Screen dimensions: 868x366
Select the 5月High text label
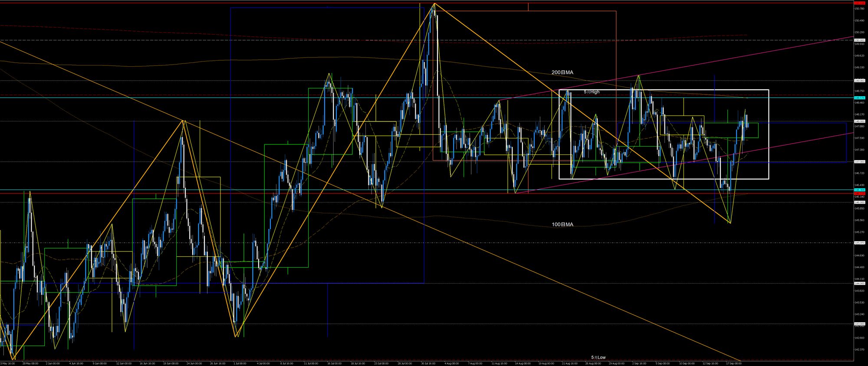tap(592, 92)
